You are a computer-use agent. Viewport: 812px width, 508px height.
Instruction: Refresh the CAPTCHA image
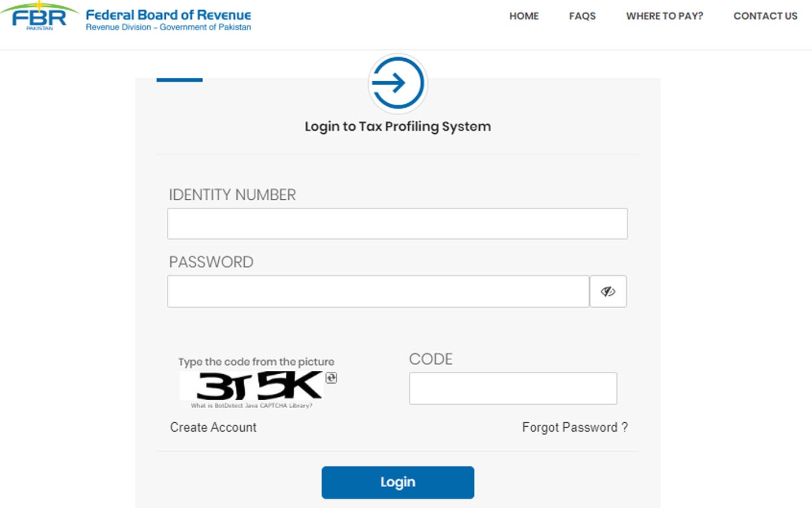[331, 377]
